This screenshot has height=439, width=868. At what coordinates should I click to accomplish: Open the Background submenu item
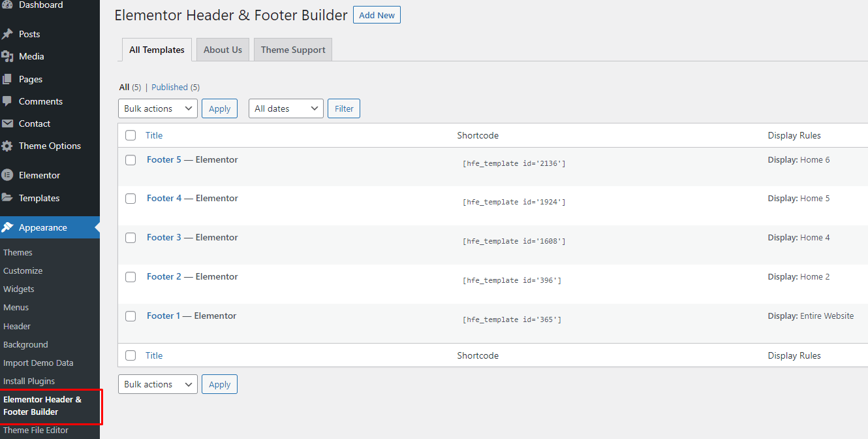pos(25,344)
